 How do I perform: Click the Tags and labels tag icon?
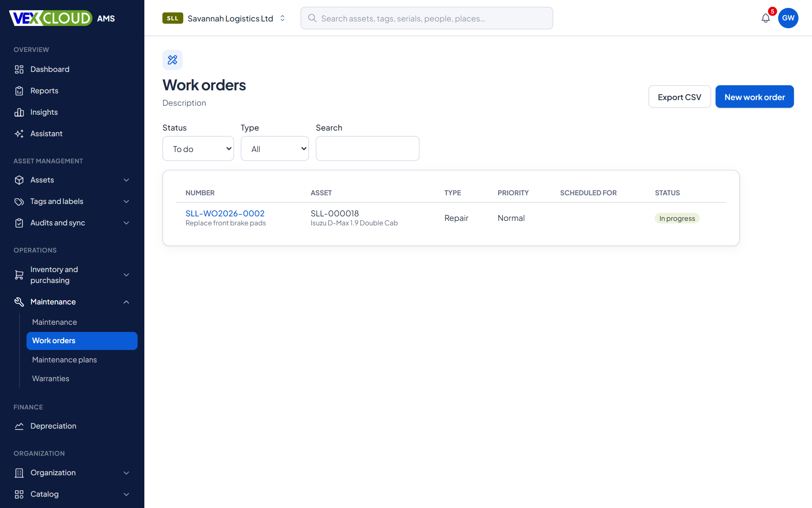[x=19, y=201]
